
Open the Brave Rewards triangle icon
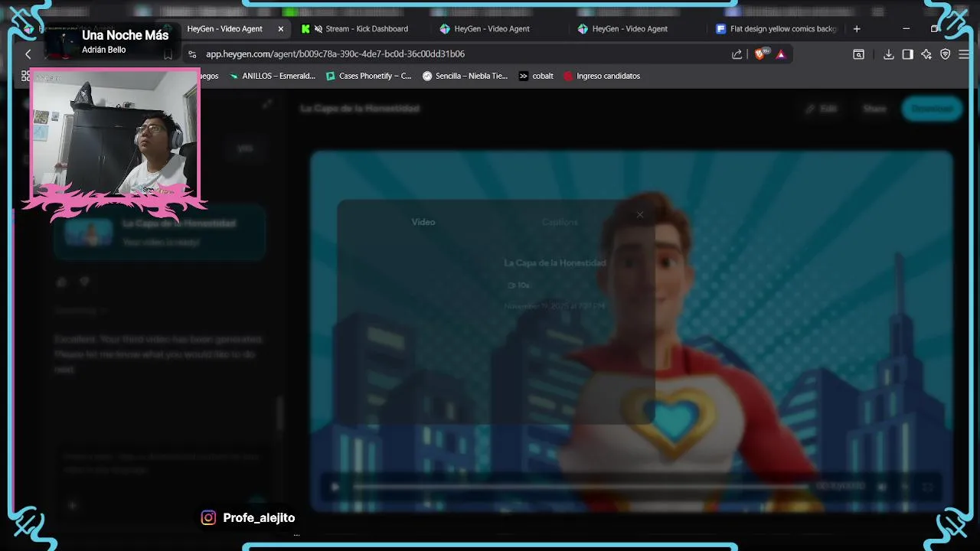(781, 54)
